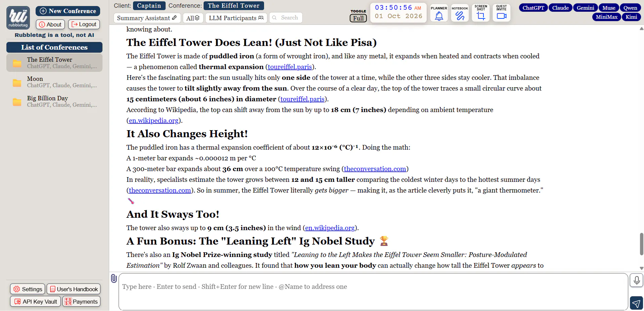
Task: Open the User's Handbook
Action: [74, 289]
